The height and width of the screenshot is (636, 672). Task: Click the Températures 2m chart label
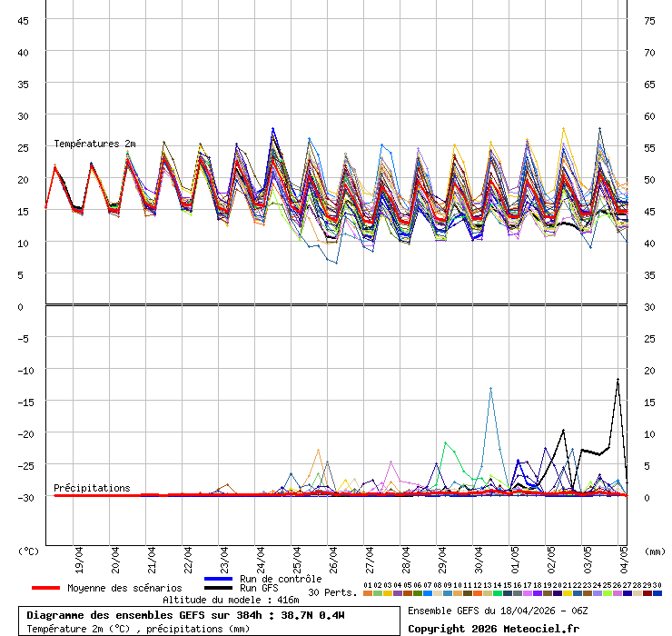(94, 144)
